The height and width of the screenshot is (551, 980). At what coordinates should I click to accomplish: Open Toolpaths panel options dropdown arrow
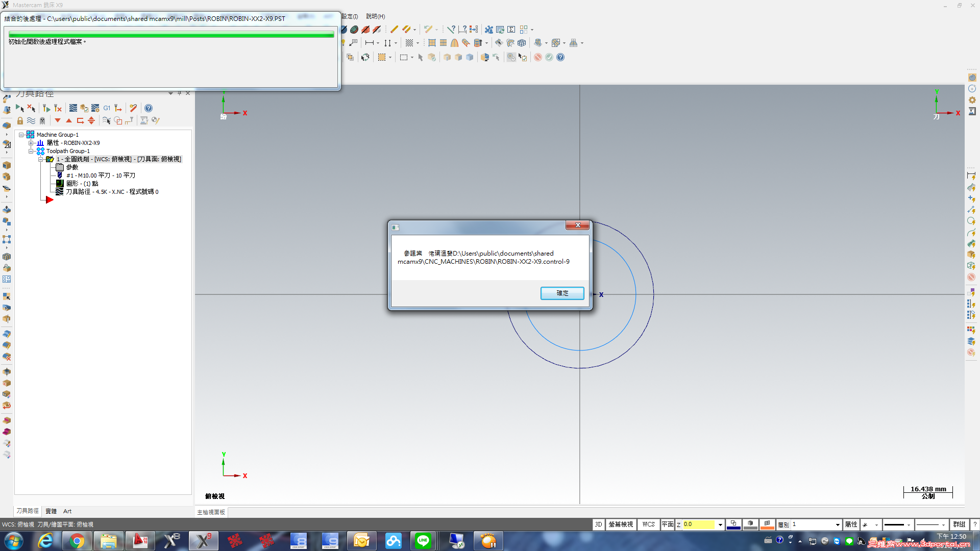[x=170, y=93]
